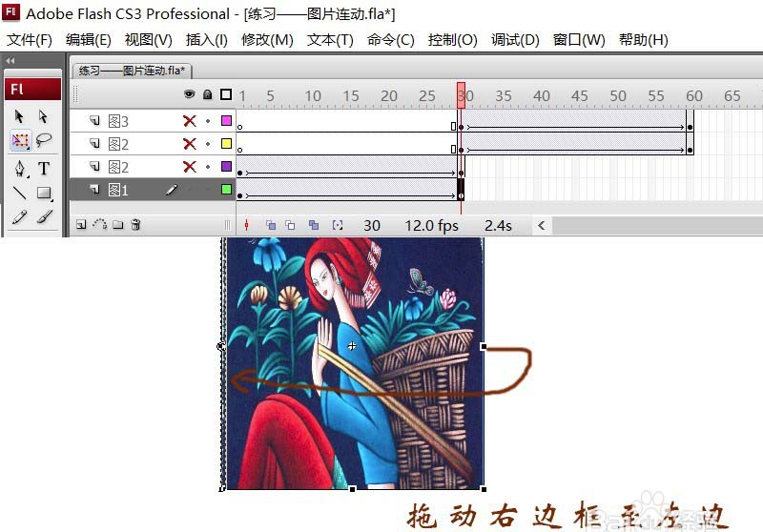This screenshot has width=763, height=532.
Task: Select layer 图3 in the timeline
Action: 118,121
